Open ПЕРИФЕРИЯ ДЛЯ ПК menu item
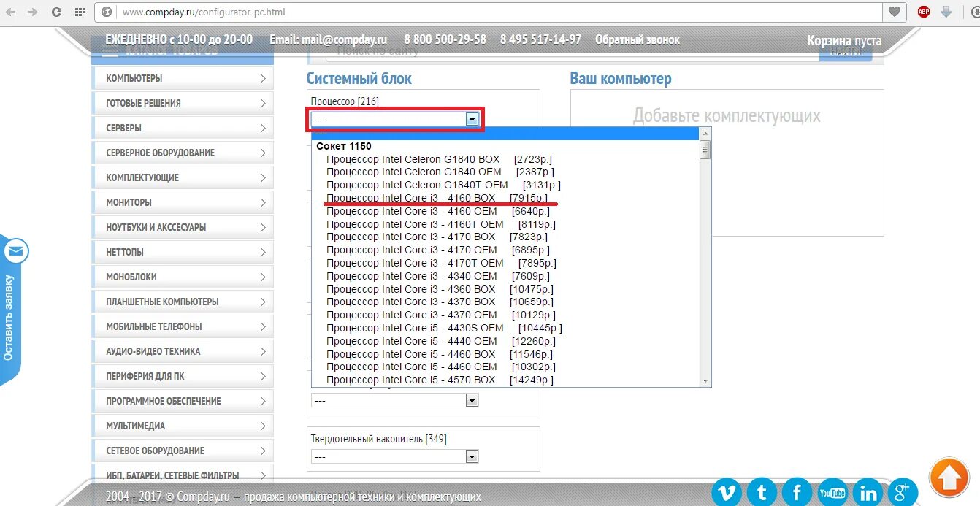The image size is (980, 506). [x=183, y=376]
